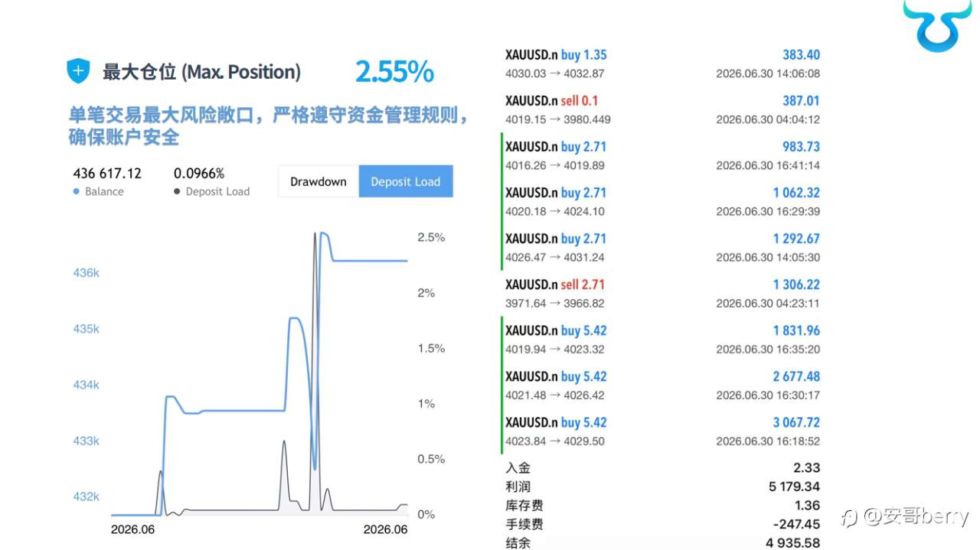980x550 pixels.
Task: Click the 2.55% max position value
Action: pyautogui.click(x=394, y=72)
